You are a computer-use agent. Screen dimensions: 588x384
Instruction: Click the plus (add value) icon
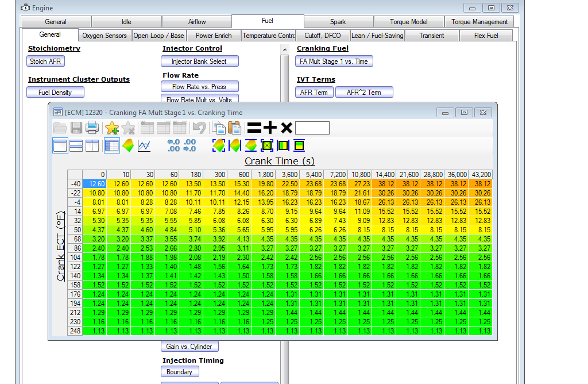coord(269,128)
